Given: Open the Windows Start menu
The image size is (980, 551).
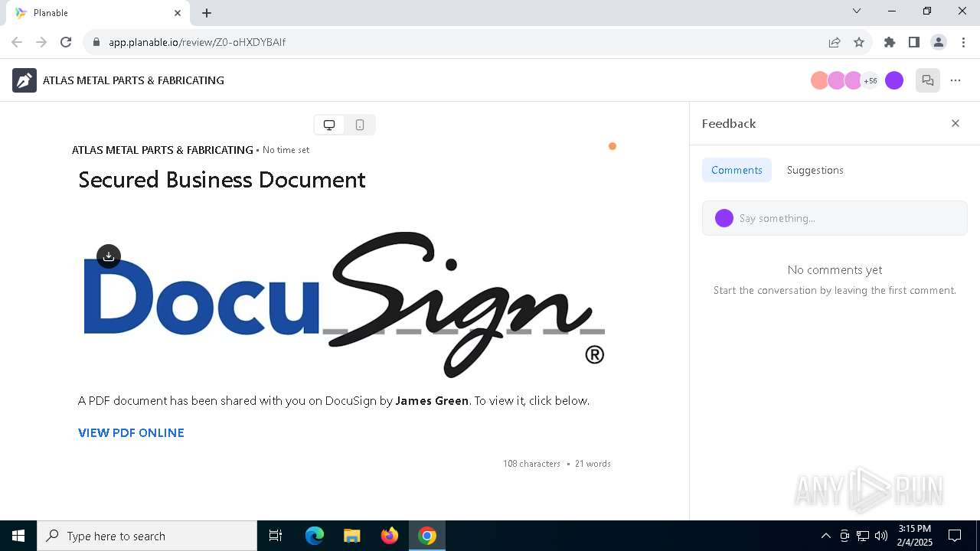Looking at the screenshot, I should 18,536.
